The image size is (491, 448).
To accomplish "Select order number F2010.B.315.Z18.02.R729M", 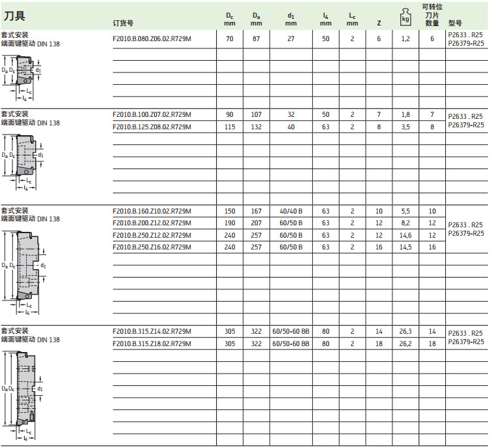I will pyautogui.click(x=151, y=344).
